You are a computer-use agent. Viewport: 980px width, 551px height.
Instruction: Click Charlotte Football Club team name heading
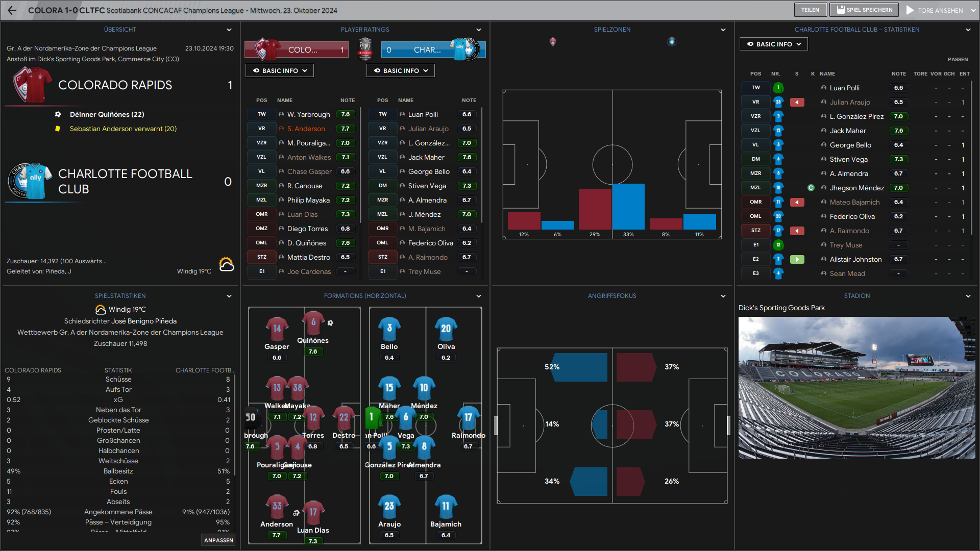point(126,182)
